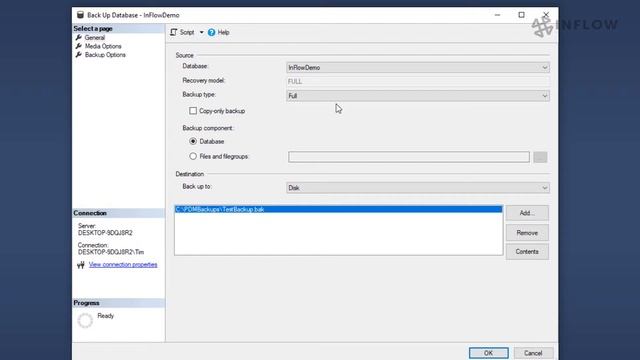Viewport: 640px width, 360px height.
Task: Click the Files and filegroups text field
Action: 409,157
